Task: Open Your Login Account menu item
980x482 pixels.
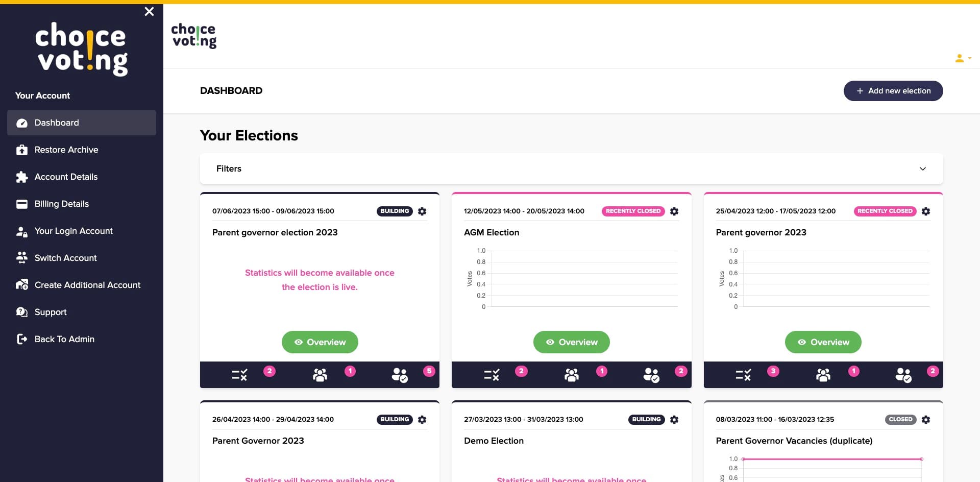Action: click(82, 231)
